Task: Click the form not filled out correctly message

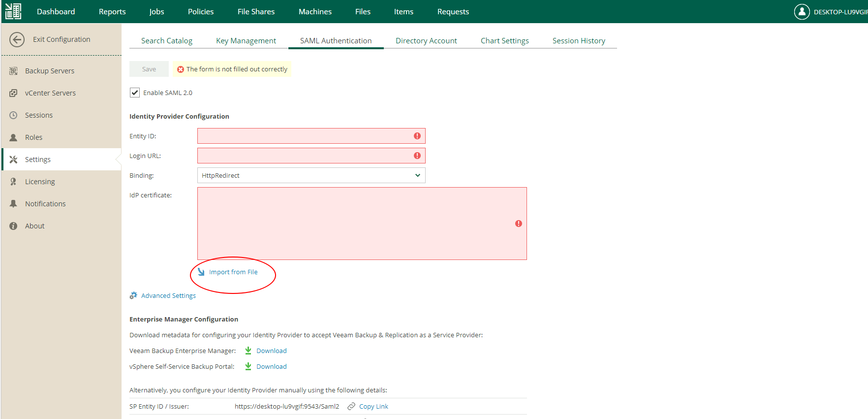Action: click(x=237, y=69)
